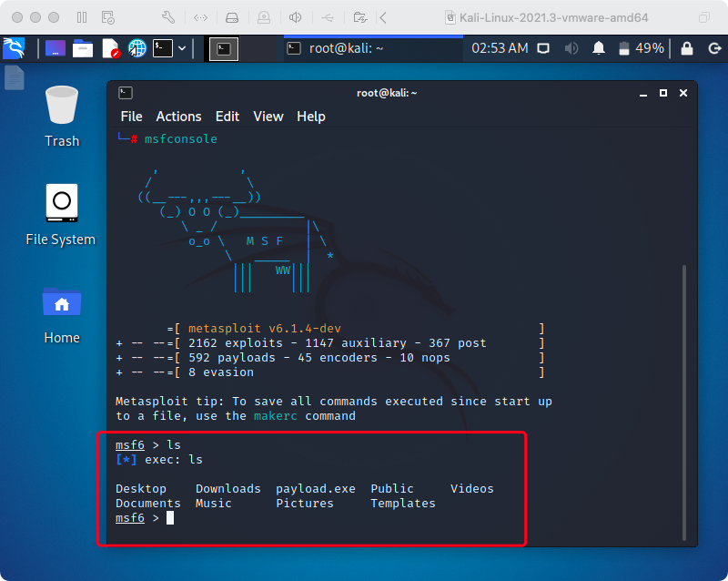Maximize the terminal window

click(663, 93)
